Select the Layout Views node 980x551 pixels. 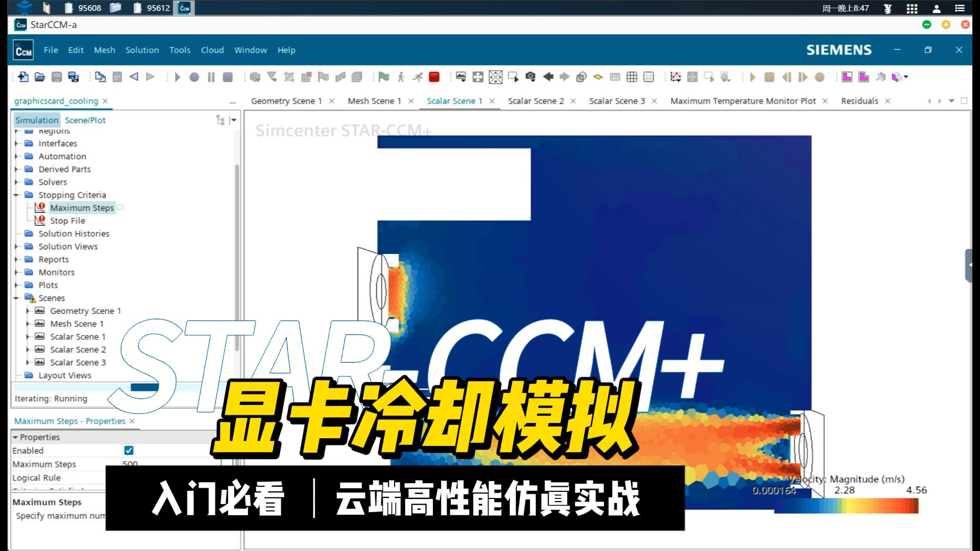coord(65,375)
